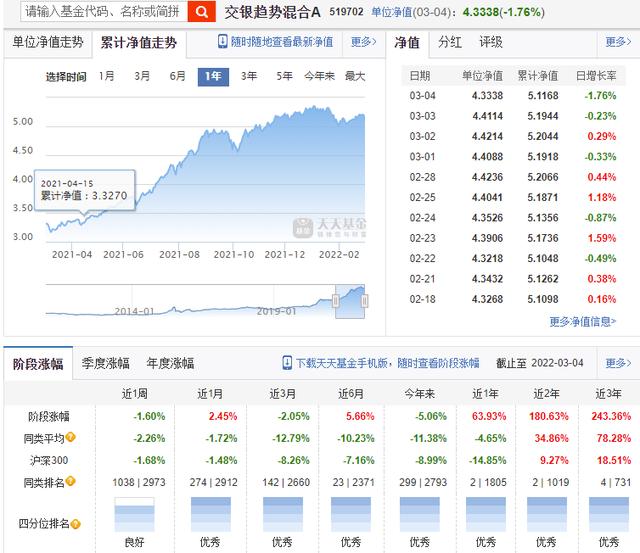This screenshot has width=640, height=553.
Task: Set chart time range to 最大
Action: click(x=355, y=76)
